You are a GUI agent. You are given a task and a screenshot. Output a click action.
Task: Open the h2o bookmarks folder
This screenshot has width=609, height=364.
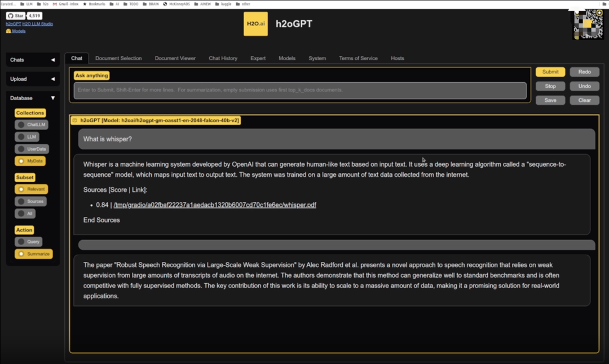click(x=43, y=4)
